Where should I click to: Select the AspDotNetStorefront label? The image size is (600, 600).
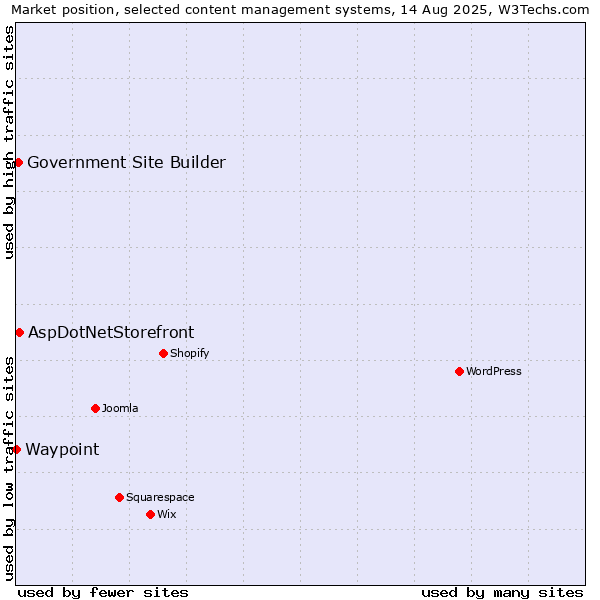click(111, 333)
